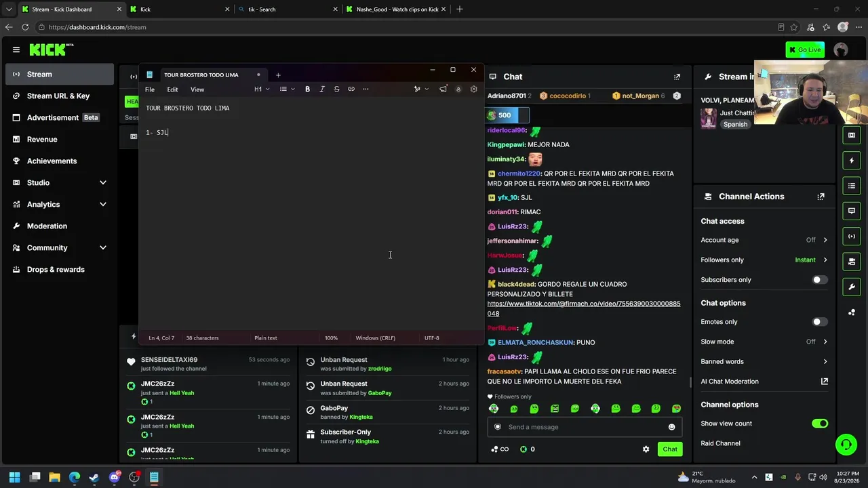Open the Revenue sidebar page
This screenshot has width=868, height=488.
[x=60, y=139]
